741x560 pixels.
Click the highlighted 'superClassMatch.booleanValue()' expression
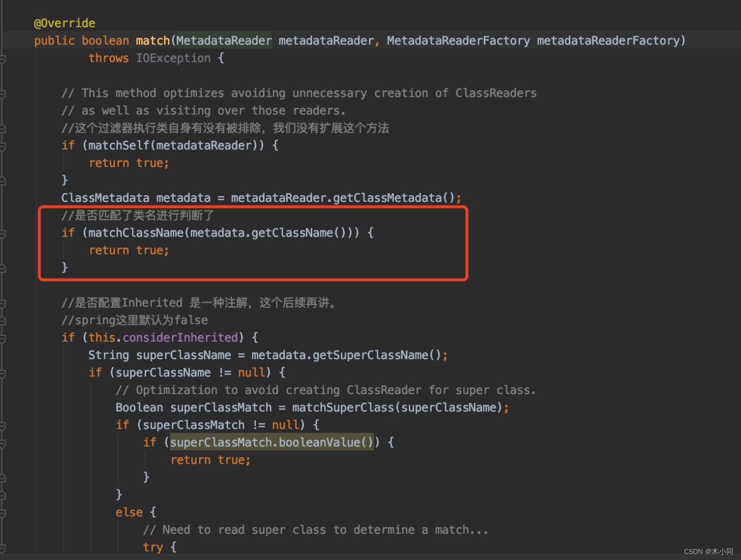[272, 442]
